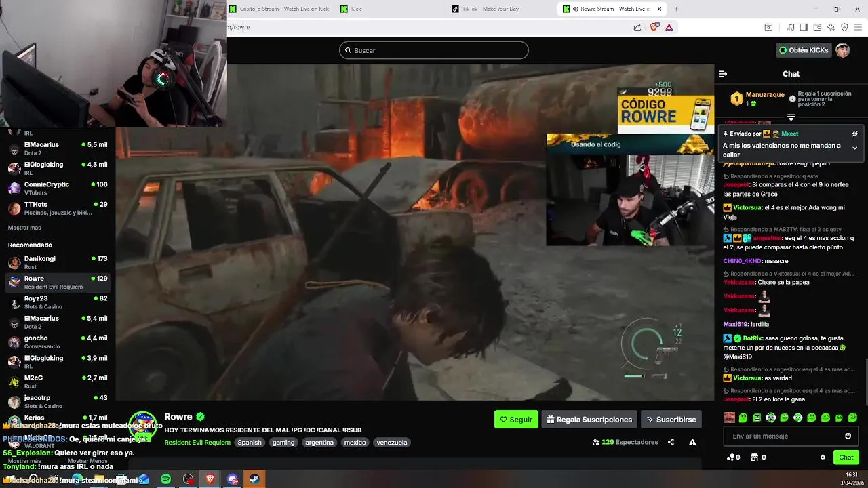Click the Brave Rewards triangle icon
The height and width of the screenshot is (488, 868).
(669, 27)
